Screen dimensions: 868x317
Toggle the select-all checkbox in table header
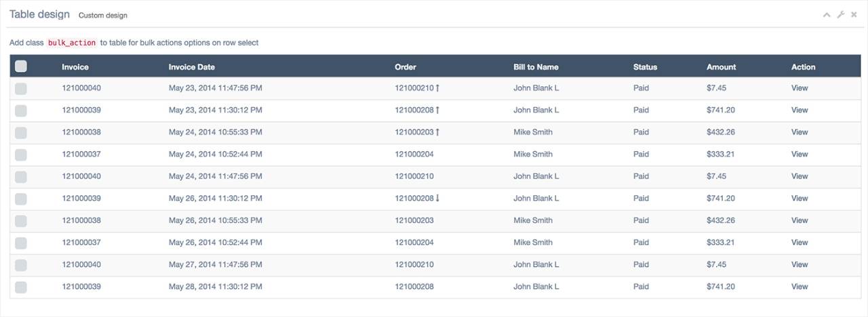click(21, 66)
